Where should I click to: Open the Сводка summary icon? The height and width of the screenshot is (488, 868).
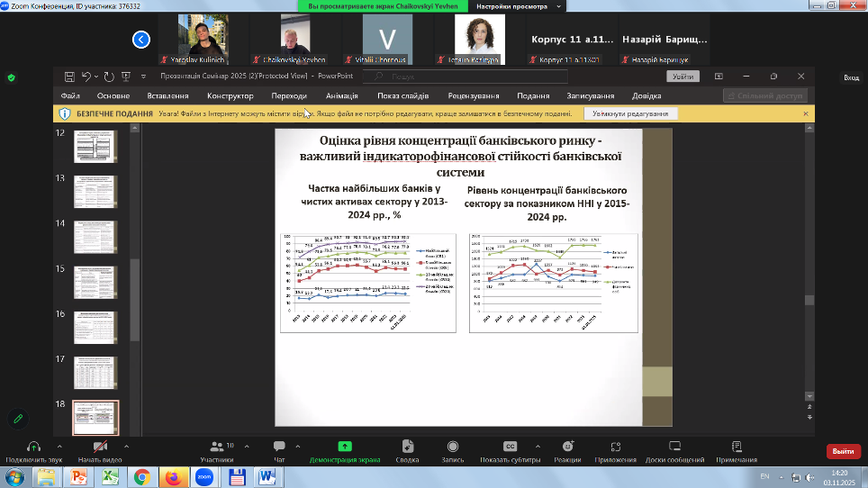pos(407,446)
